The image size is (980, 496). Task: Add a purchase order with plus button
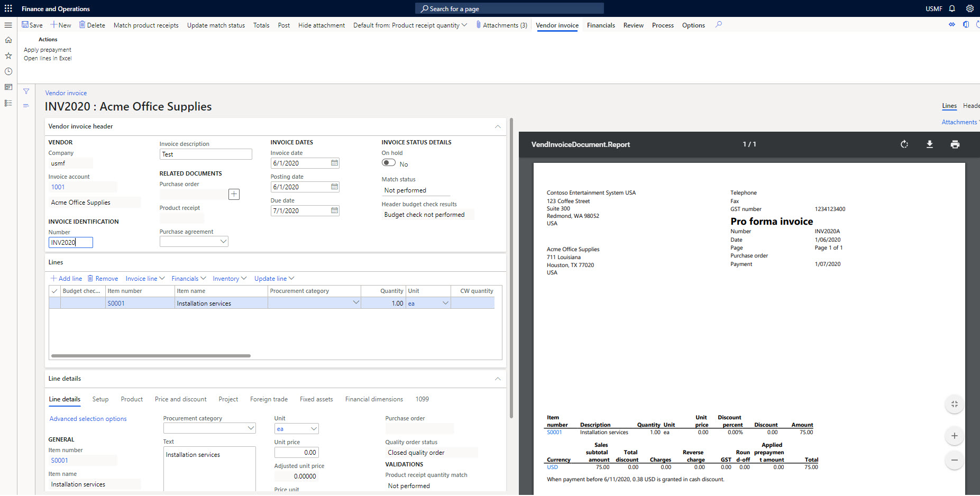(234, 194)
